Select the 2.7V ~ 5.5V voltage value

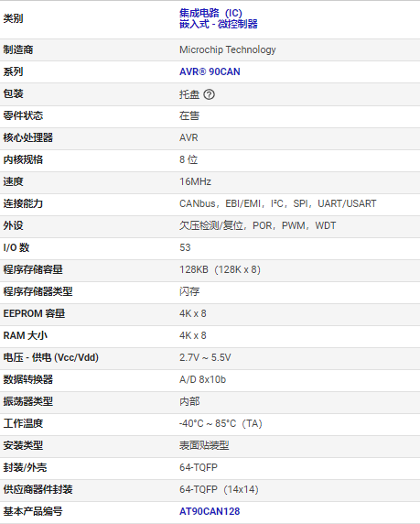(x=205, y=357)
